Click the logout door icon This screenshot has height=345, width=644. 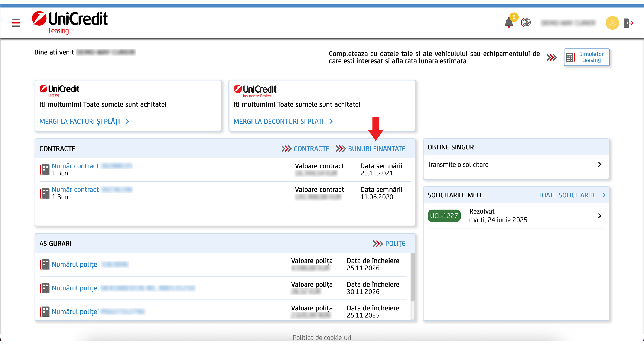[x=628, y=23]
